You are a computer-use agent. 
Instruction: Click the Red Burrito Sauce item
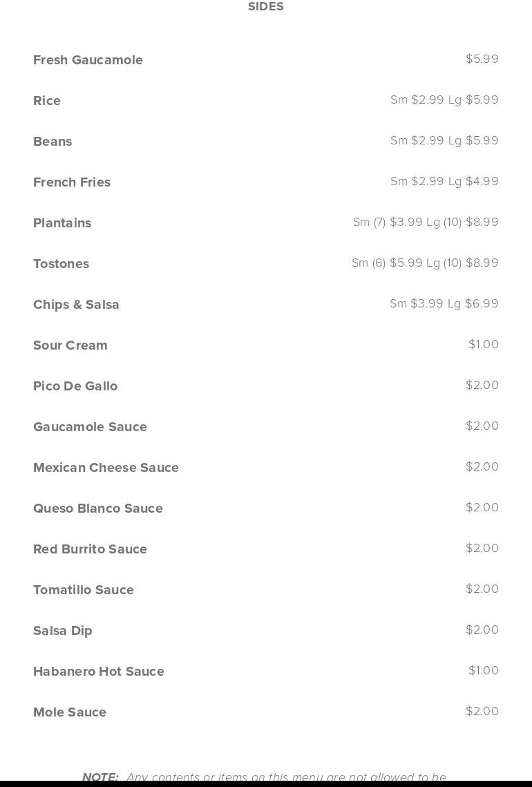click(90, 549)
